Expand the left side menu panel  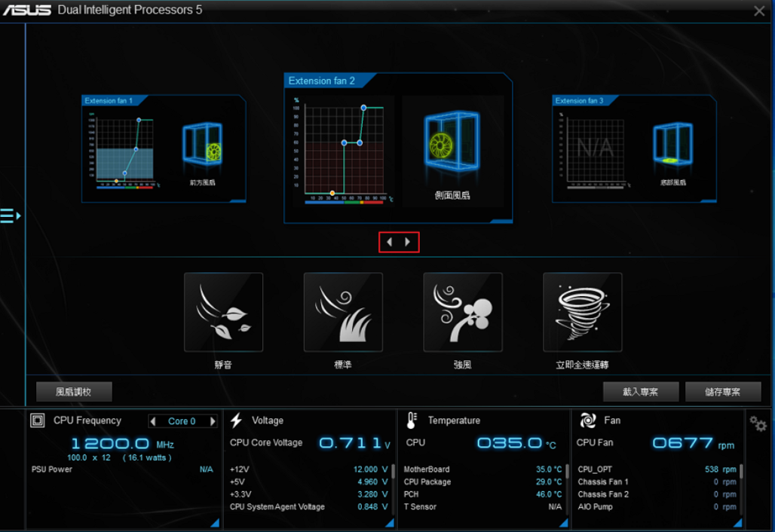(x=10, y=216)
